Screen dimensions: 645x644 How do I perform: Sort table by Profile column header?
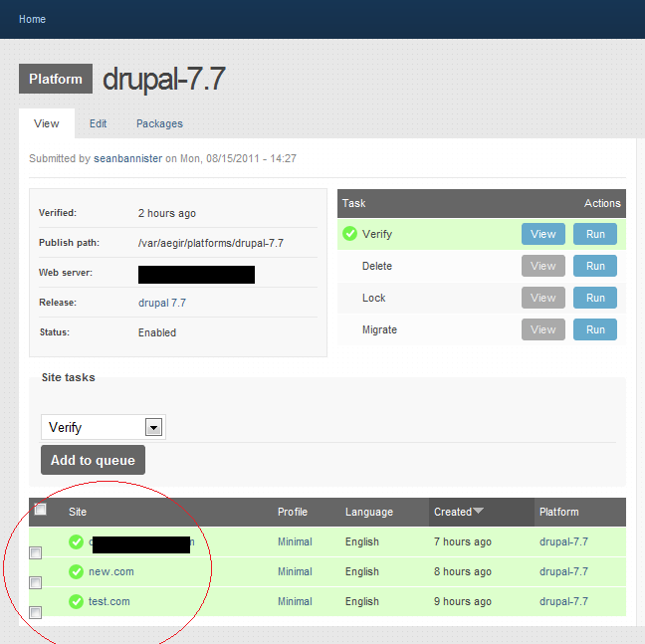coord(293,512)
